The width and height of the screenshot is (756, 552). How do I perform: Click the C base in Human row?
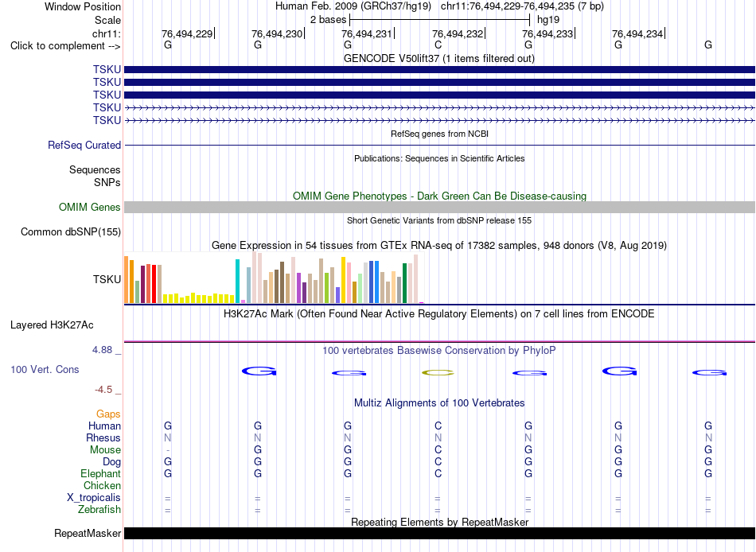[x=438, y=426]
